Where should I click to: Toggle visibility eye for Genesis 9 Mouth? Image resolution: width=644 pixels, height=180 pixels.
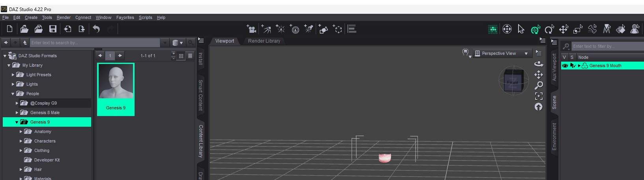click(x=565, y=66)
